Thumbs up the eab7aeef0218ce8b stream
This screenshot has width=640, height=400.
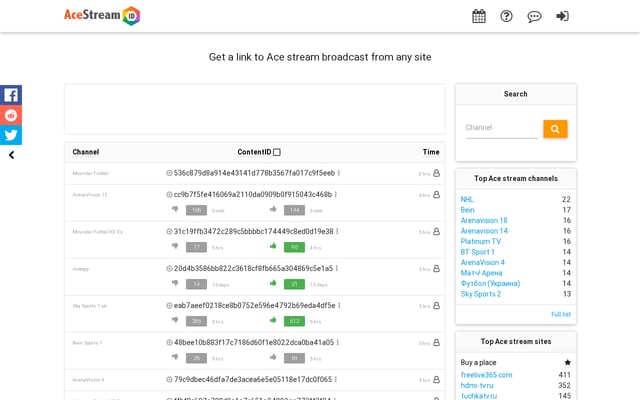coord(273,320)
